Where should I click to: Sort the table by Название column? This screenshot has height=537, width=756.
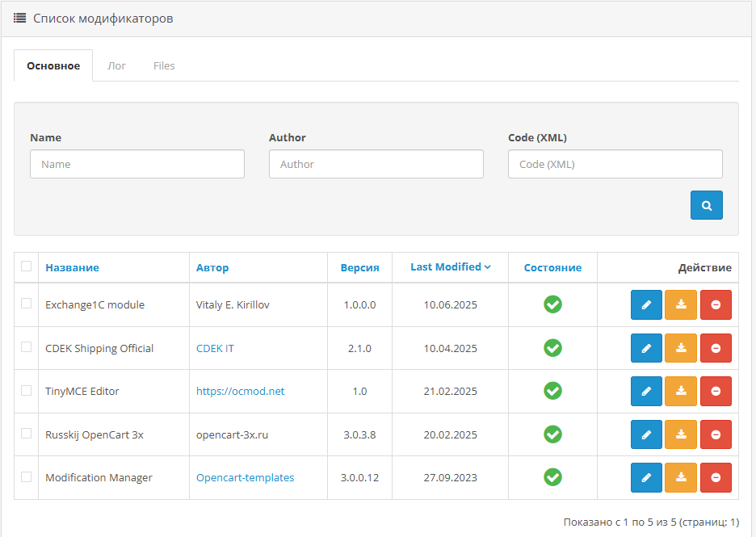pyautogui.click(x=72, y=268)
